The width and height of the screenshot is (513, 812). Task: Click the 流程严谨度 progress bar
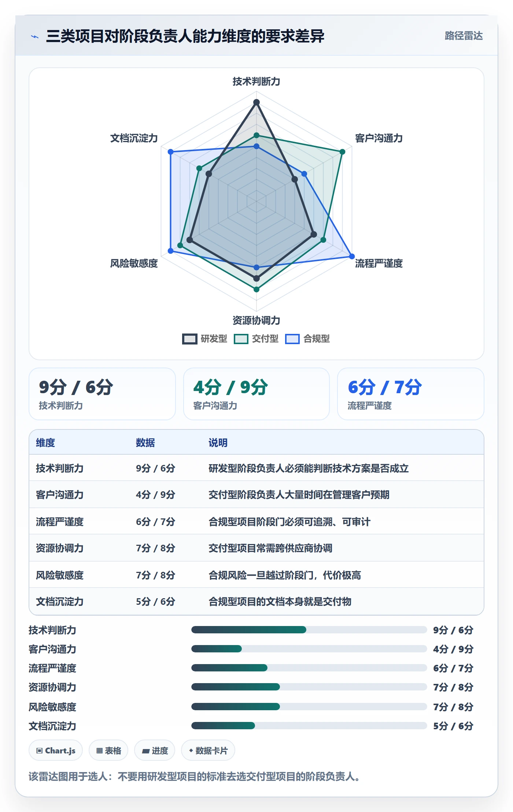point(309,668)
